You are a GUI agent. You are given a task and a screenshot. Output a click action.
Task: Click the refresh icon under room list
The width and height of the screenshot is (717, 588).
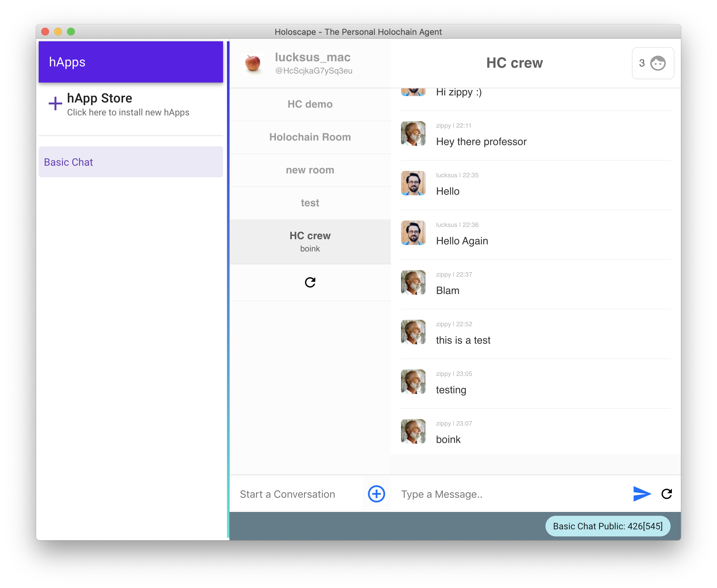310,282
